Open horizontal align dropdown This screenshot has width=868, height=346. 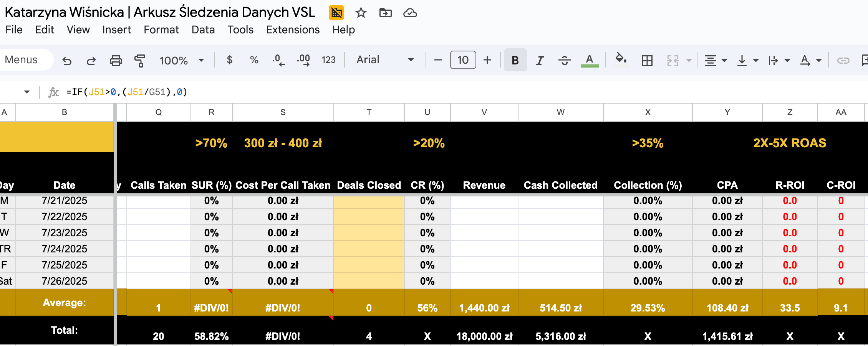tap(716, 60)
